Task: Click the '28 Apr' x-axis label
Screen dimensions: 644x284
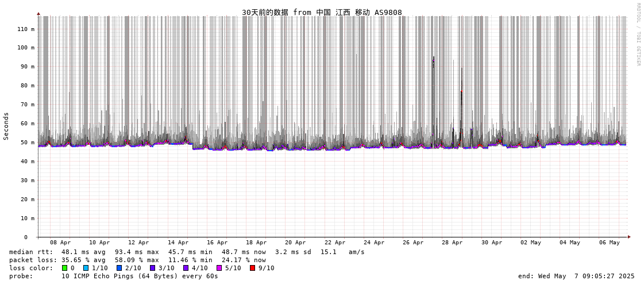Action: coord(452,243)
